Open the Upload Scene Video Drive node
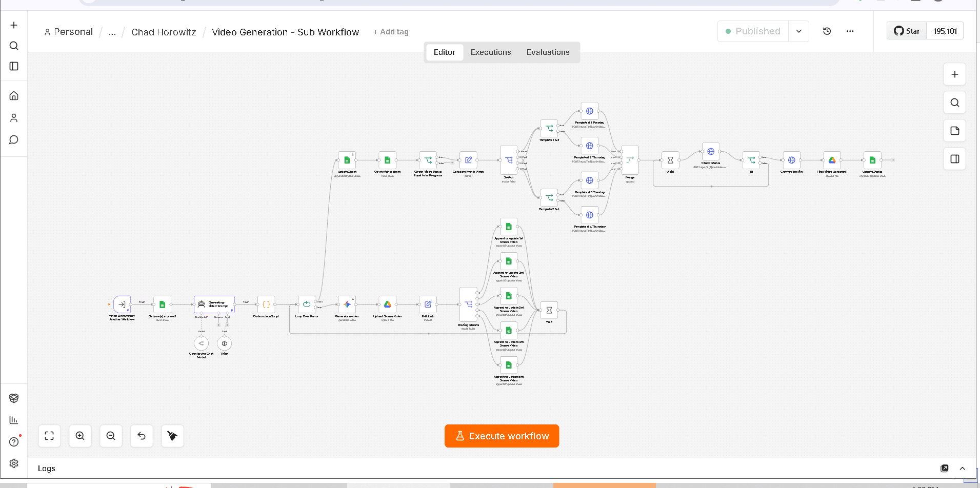The height and width of the screenshot is (488, 980). tap(388, 304)
